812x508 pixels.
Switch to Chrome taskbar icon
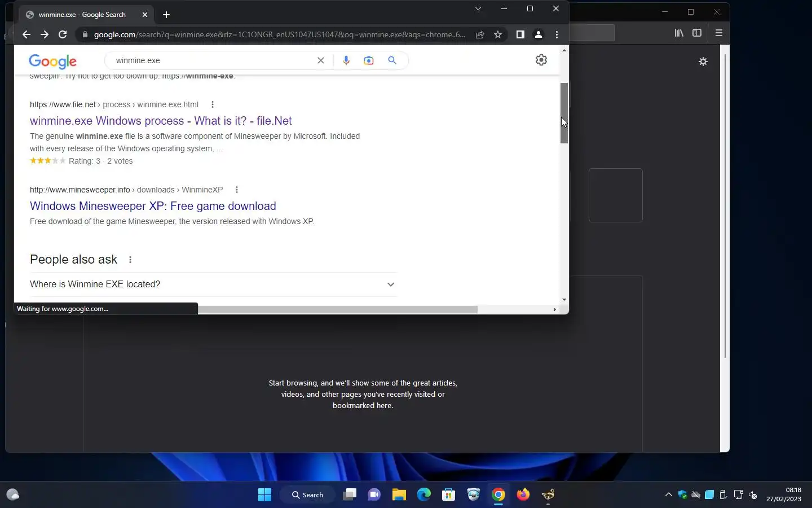[x=498, y=495]
